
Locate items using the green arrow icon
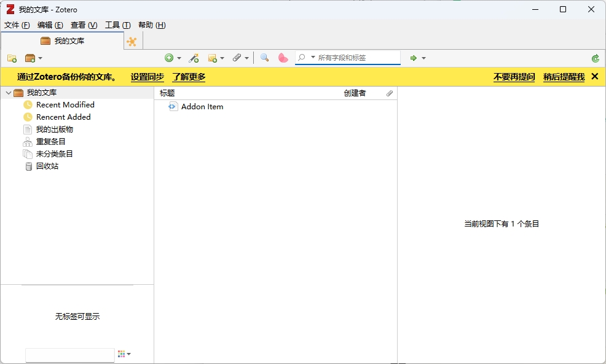click(x=415, y=57)
